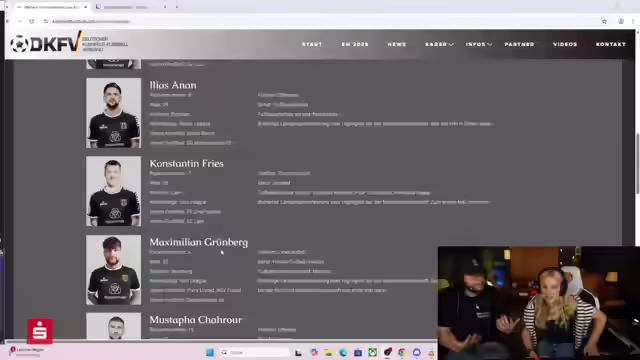Launch Microsoft Edge from the taskbar
The image size is (640, 360).
click(343, 352)
